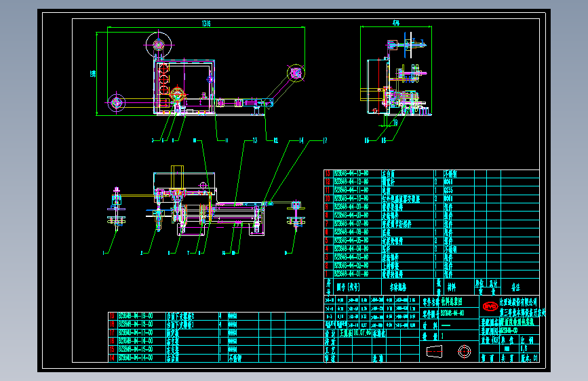Click red item number "16" in lower parts list
Viewport: 588px width, 381px height.
112,341
